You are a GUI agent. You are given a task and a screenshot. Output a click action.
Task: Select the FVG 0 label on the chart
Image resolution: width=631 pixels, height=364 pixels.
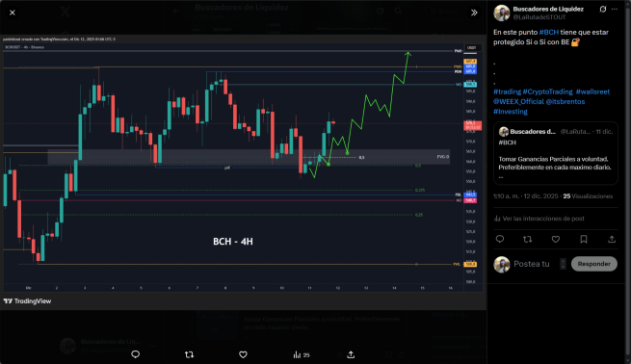click(x=443, y=157)
